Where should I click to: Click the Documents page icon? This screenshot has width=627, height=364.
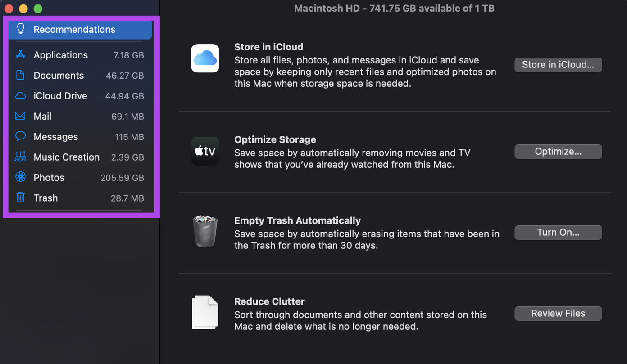pos(20,75)
